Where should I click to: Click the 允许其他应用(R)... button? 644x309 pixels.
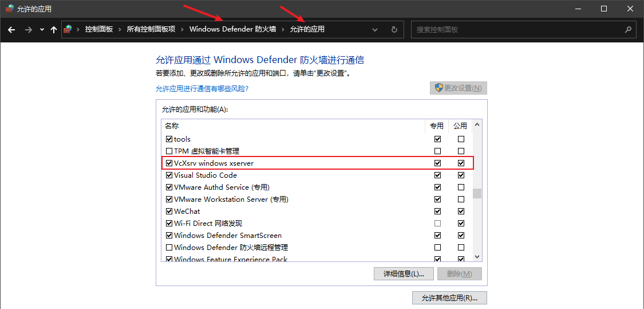pyautogui.click(x=450, y=298)
